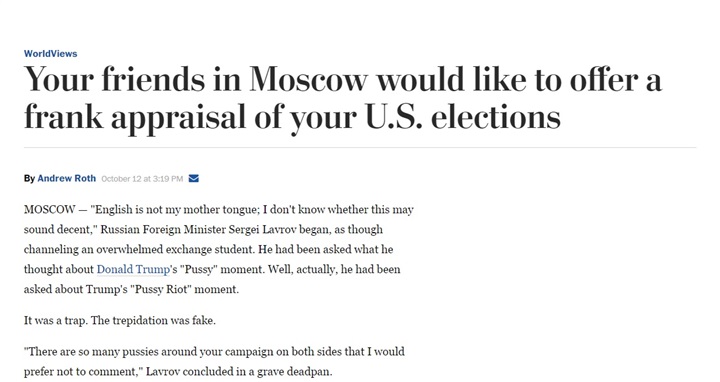Open the WorldViews section link
The width and height of the screenshot is (720, 382).
point(51,54)
